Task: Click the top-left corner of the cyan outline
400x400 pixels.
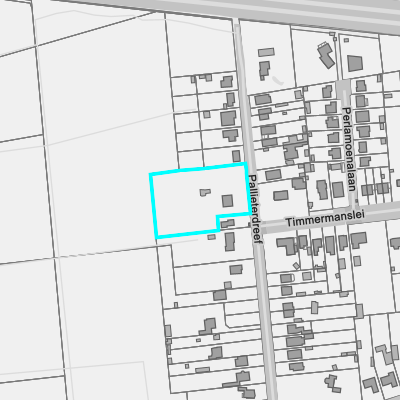Action: click(150, 174)
